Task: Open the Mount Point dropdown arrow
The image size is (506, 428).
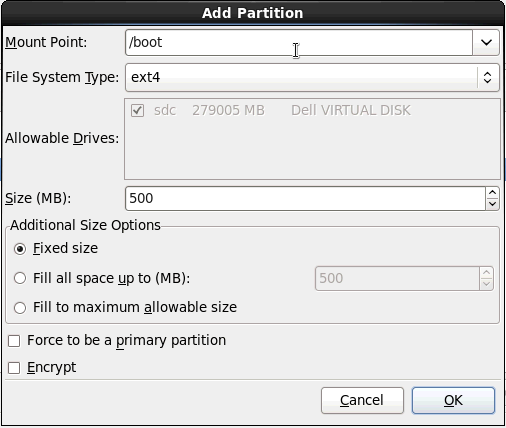Action: [x=486, y=42]
